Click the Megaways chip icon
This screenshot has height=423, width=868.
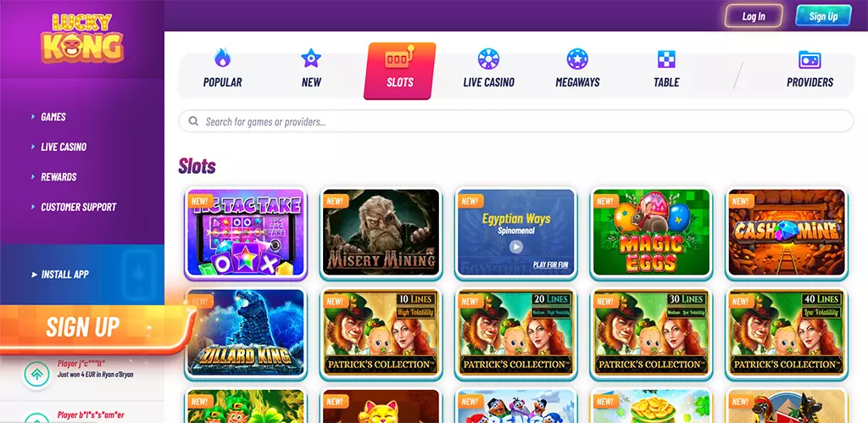coord(577,58)
